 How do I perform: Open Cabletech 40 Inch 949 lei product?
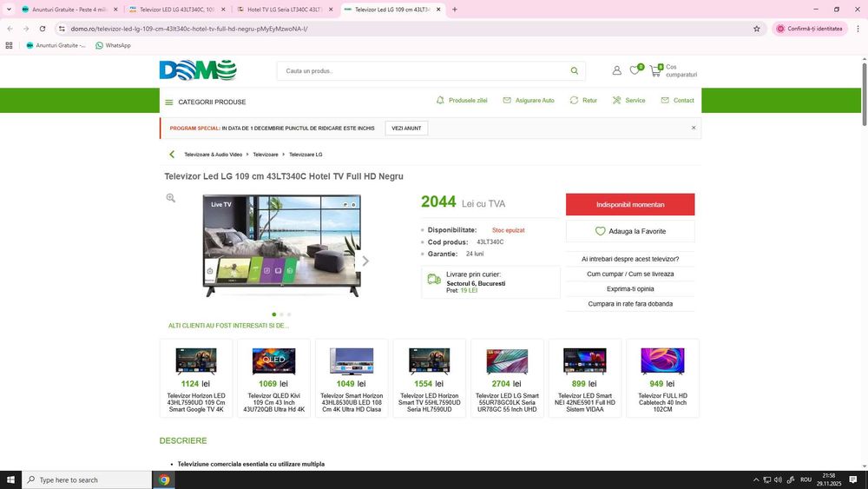(662, 378)
